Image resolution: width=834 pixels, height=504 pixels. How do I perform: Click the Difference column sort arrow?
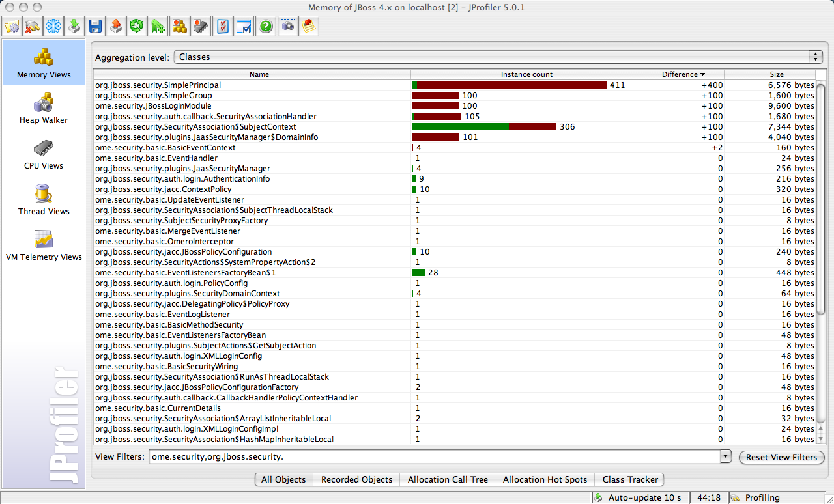702,74
